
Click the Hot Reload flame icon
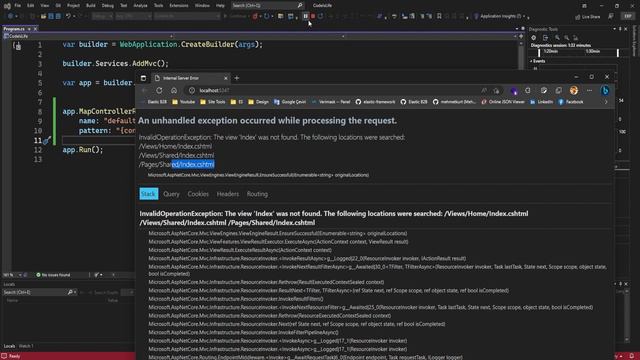[x=255, y=16]
